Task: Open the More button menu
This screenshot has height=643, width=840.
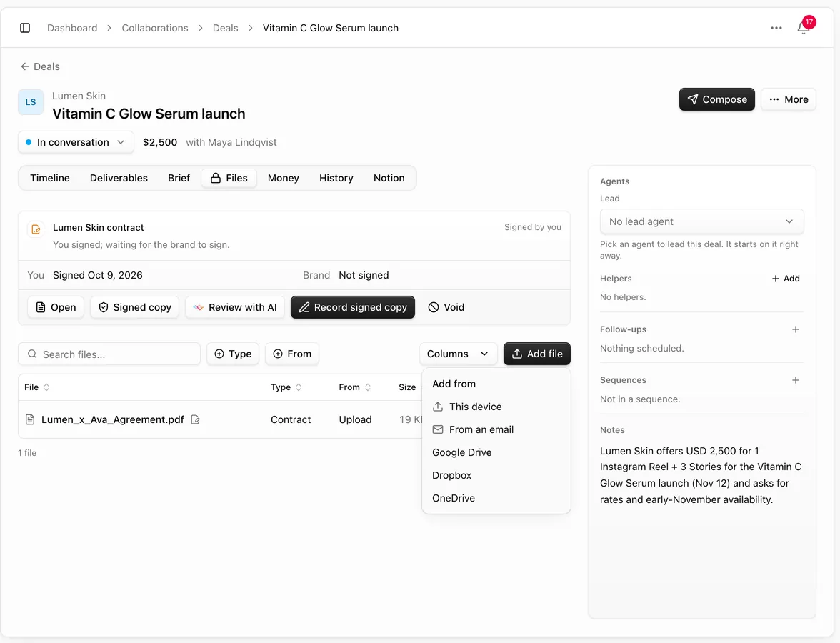Action: (789, 99)
